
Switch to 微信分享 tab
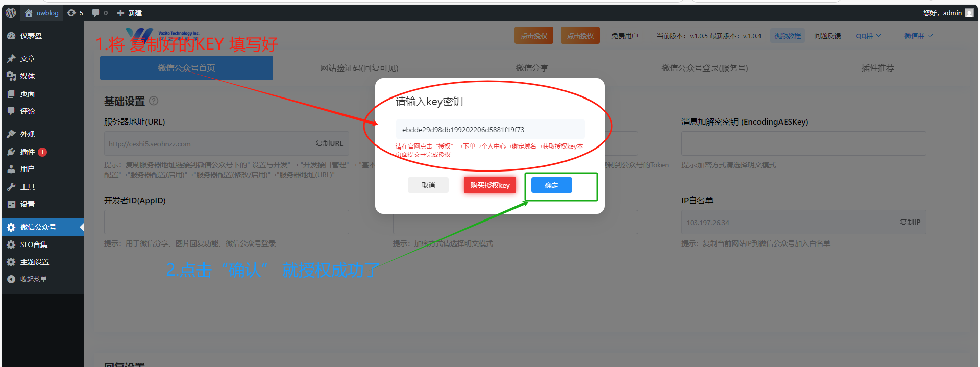click(x=532, y=68)
